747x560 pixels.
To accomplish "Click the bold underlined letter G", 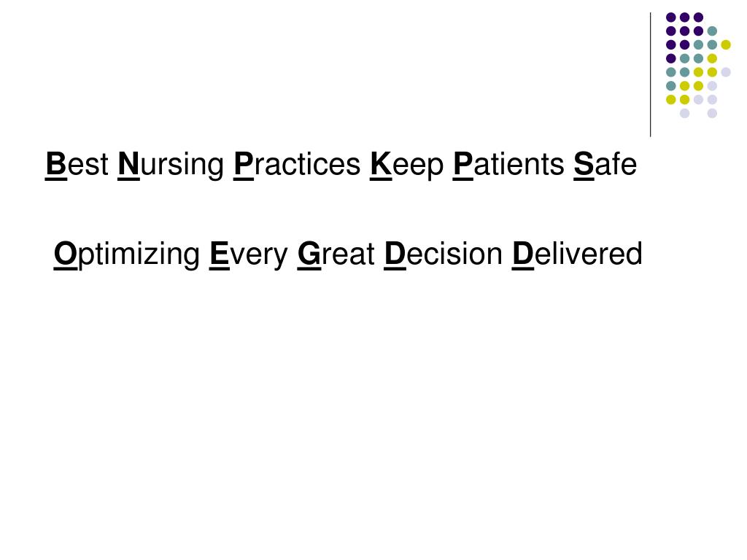I will 309,254.
